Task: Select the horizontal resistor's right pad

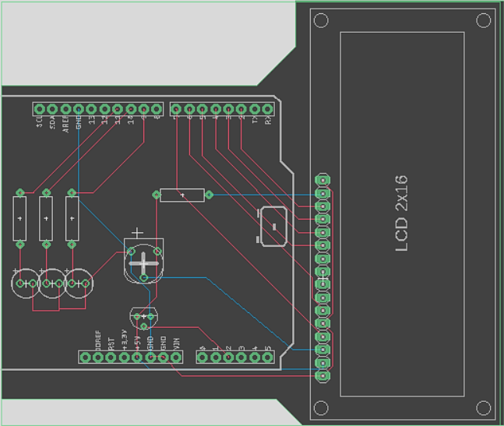Action: (x=209, y=195)
